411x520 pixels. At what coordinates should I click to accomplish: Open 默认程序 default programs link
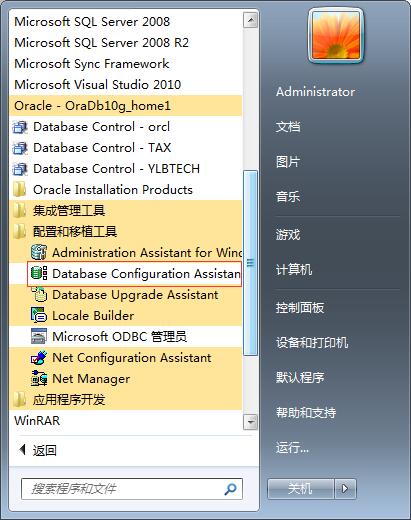click(x=300, y=378)
